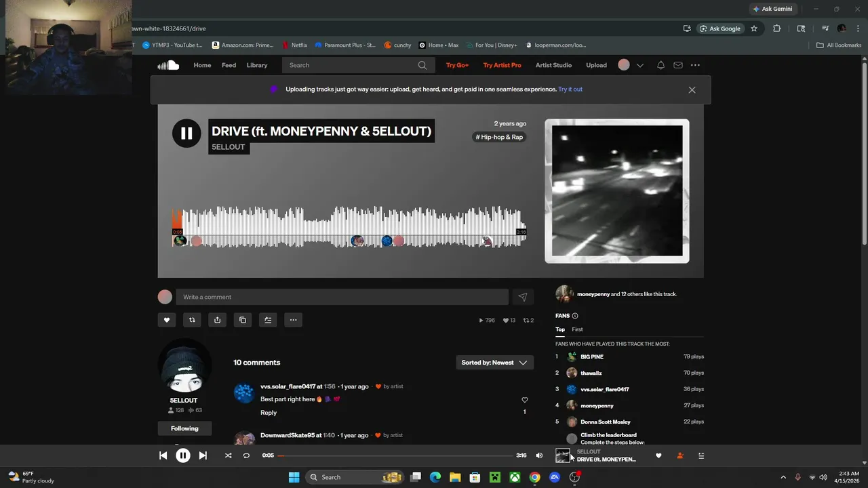Click Ask Google in the address bar
This screenshot has height=488, width=868.
click(x=720, y=28)
